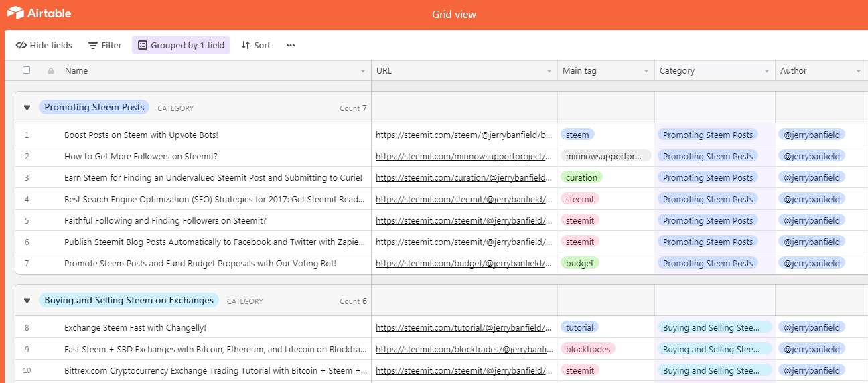Select row number 6
The height and width of the screenshot is (383, 868).
27,242
